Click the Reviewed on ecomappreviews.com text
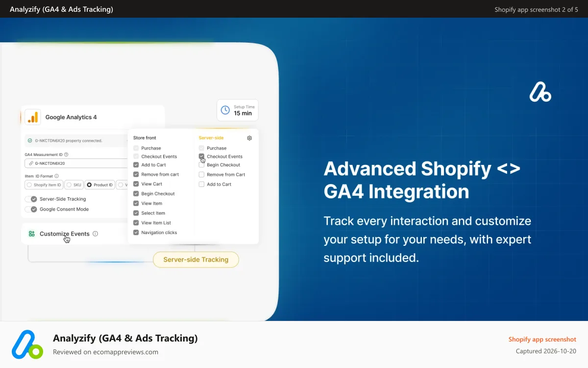 coord(105,352)
